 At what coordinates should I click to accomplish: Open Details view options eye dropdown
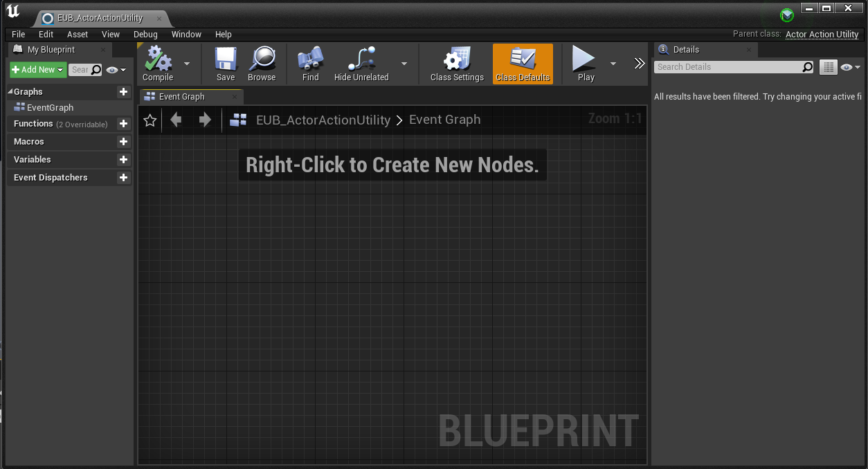[x=850, y=67]
